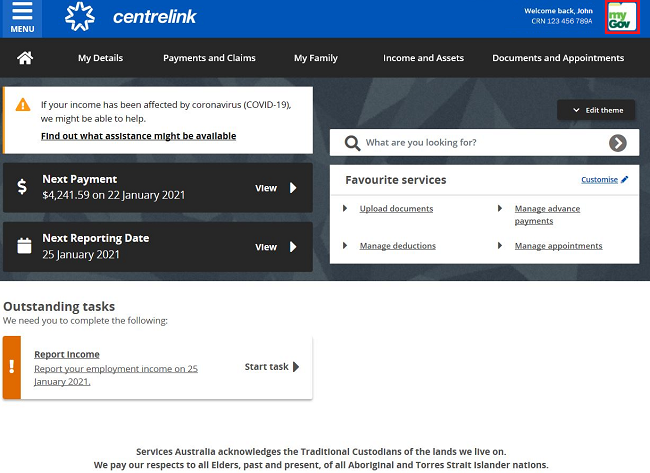Open the myGov icon
Image resolution: width=650 pixels, height=473 pixels.
coord(622,18)
